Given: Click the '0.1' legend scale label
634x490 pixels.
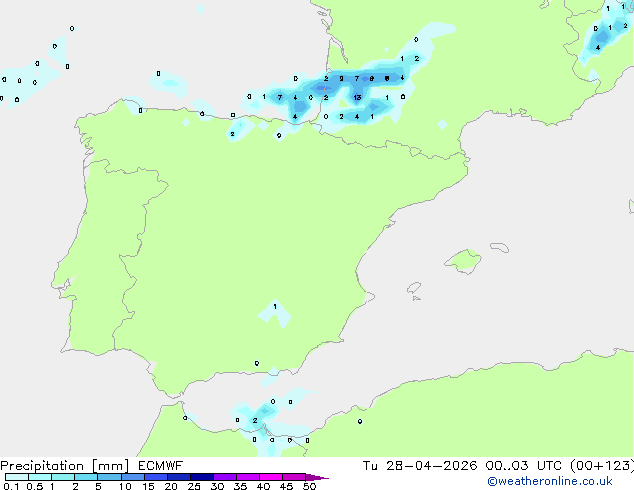Looking at the screenshot, I should (x=11, y=486).
